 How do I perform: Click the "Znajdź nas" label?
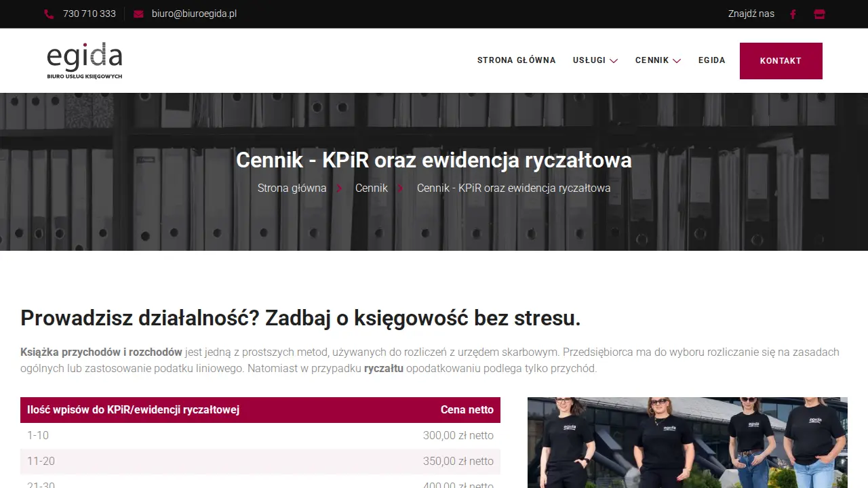[x=751, y=14]
